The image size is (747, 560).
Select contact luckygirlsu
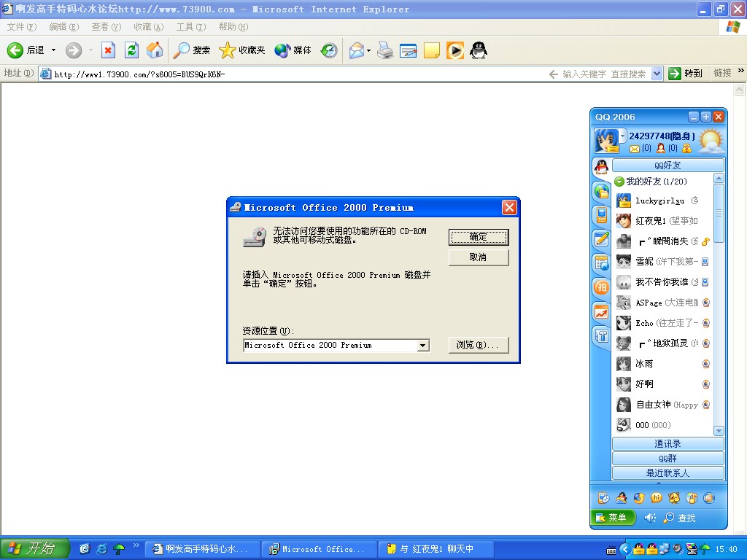(x=662, y=201)
